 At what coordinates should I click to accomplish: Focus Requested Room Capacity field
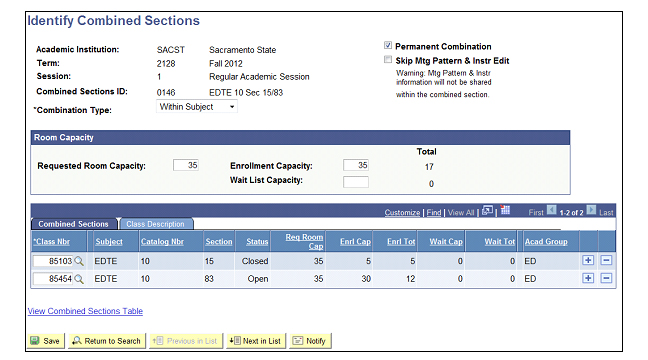click(186, 165)
